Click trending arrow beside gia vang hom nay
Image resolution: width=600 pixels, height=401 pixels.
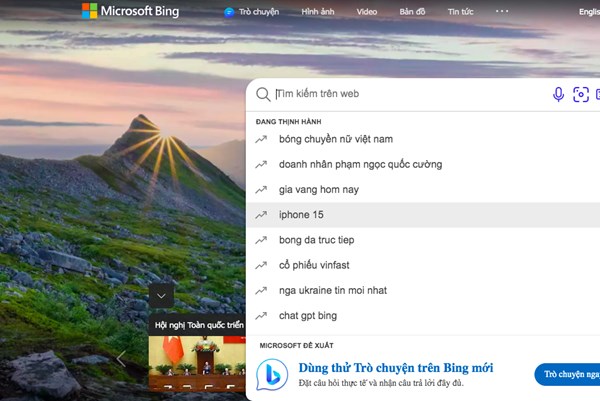[x=261, y=190]
